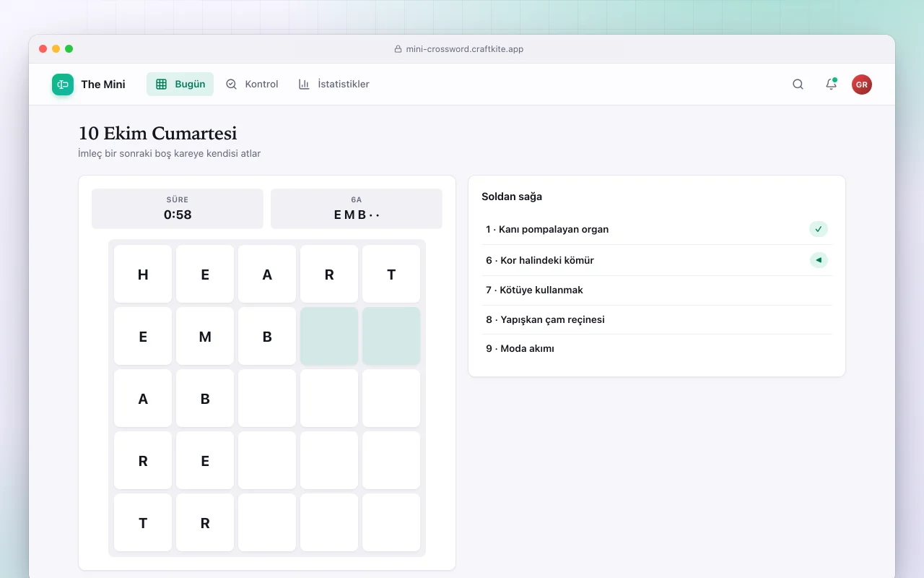924x578 pixels.
Task: Open search with the magnifier icon
Action: coord(798,85)
